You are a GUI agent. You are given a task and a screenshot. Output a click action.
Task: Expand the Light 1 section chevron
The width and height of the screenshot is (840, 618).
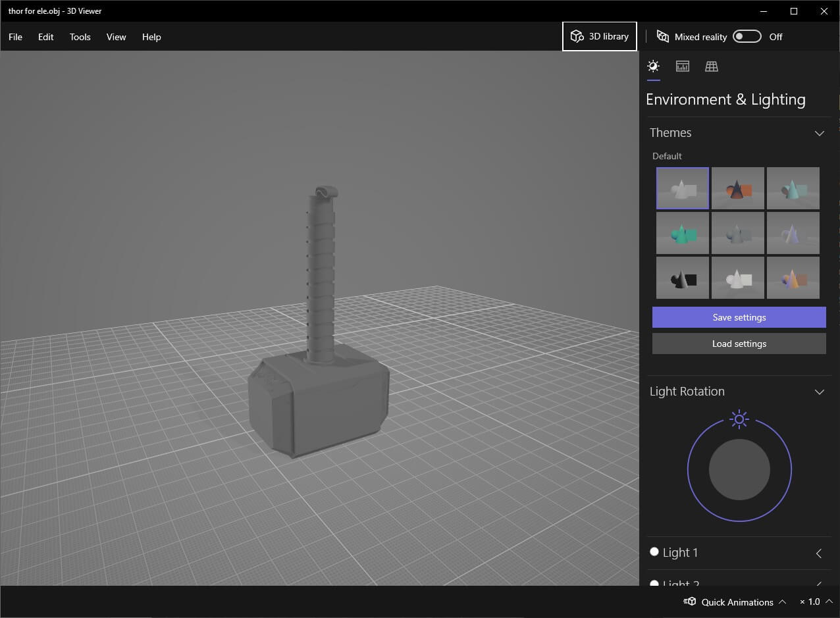point(819,553)
